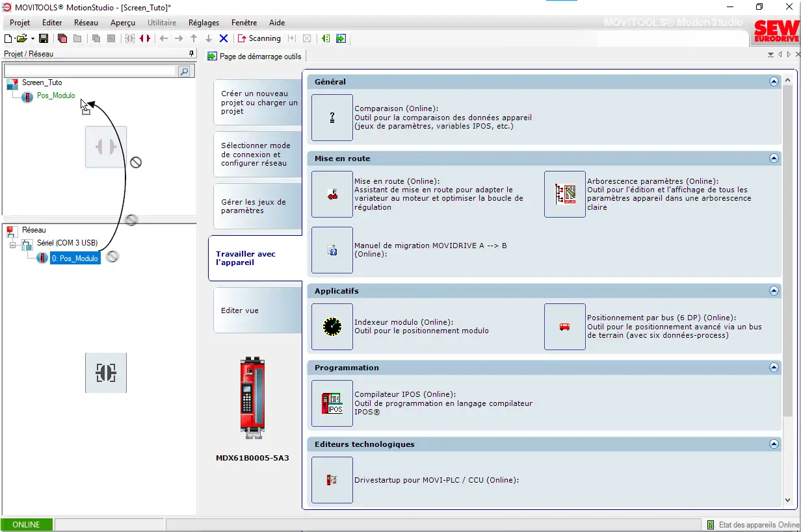Collapse the Editeurs technologiques section

click(x=774, y=444)
